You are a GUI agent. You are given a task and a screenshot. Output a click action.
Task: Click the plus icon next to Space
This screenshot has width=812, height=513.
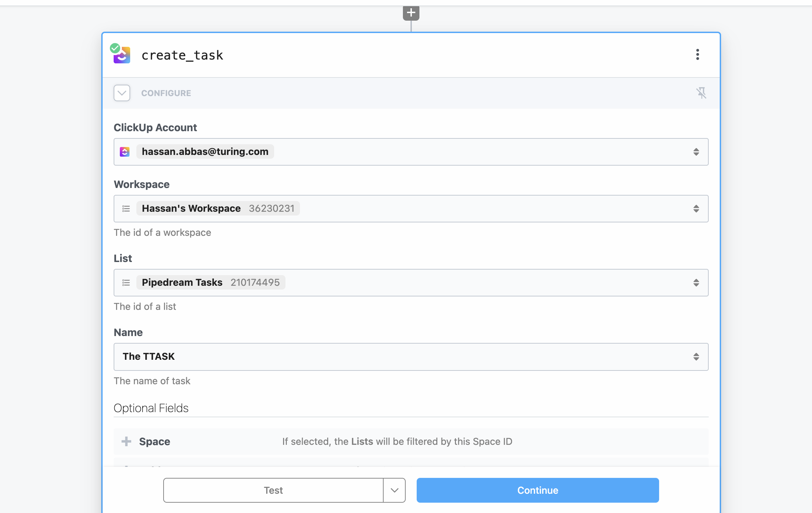click(127, 441)
